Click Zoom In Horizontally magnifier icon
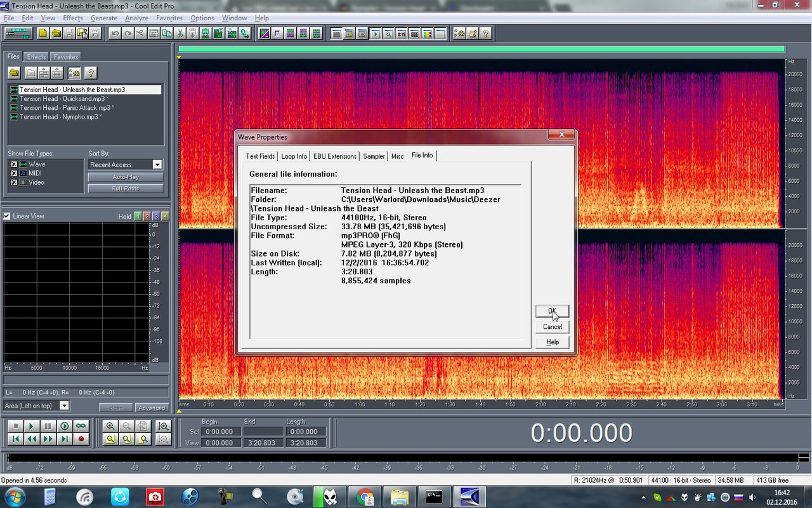This screenshot has height=508, width=812. pyautogui.click(x=110, y=426)
